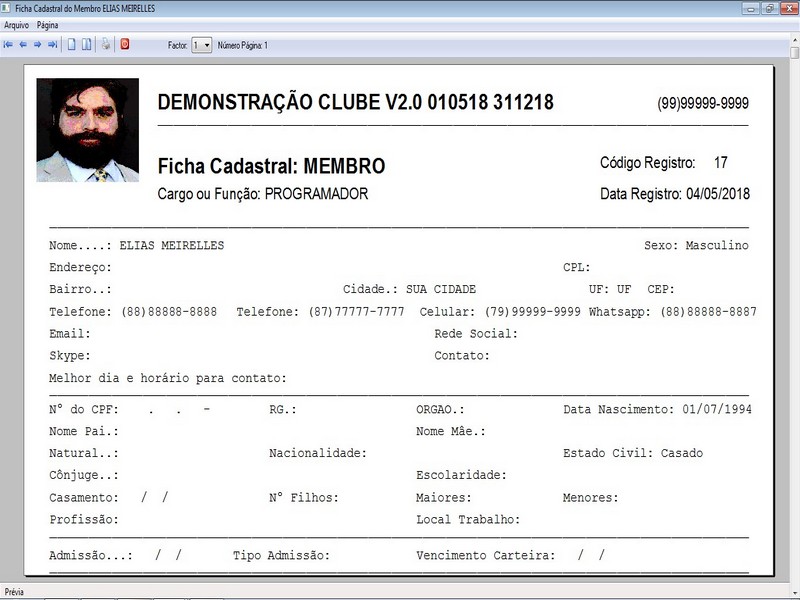Go to the first page of the report
The width and height of the screenshot is (800, 600).
point(8,45)
